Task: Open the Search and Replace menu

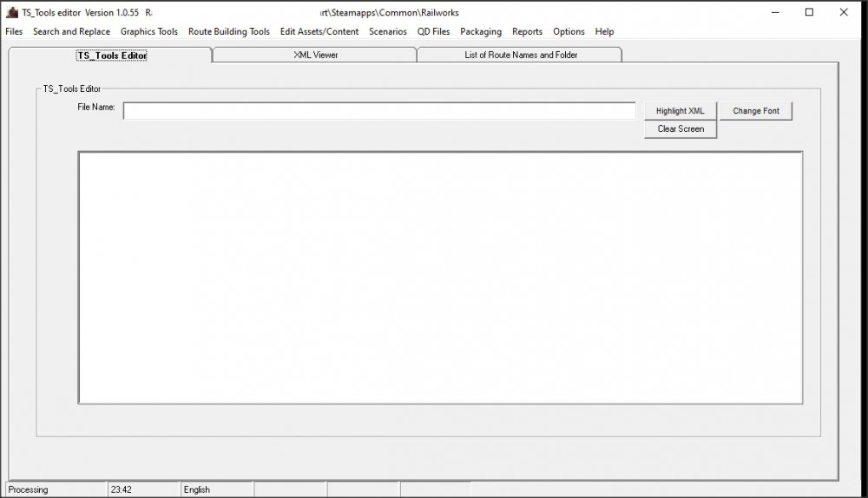Action: [x=71, y=31]
